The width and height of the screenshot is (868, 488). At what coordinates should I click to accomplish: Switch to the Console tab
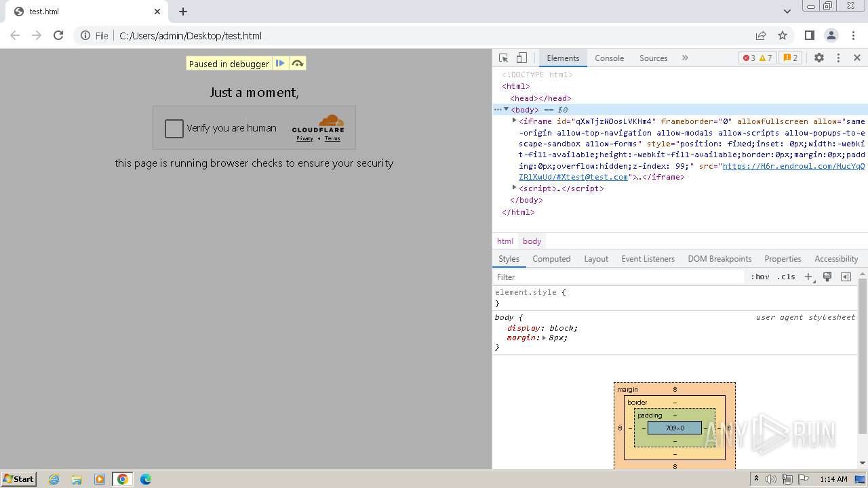pos(609,58)
